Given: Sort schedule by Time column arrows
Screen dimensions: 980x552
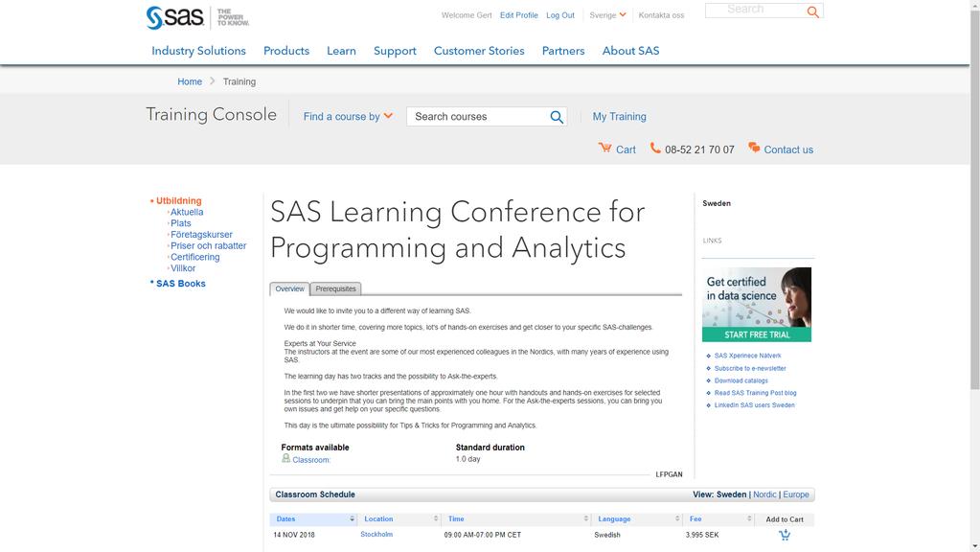Looking at the screenshot, I should [x=586, y=518].
